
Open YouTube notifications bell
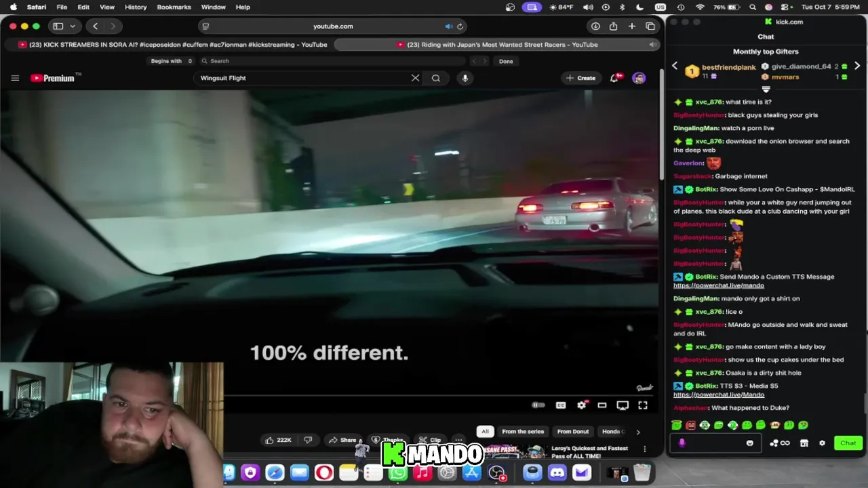pos(614,78)
